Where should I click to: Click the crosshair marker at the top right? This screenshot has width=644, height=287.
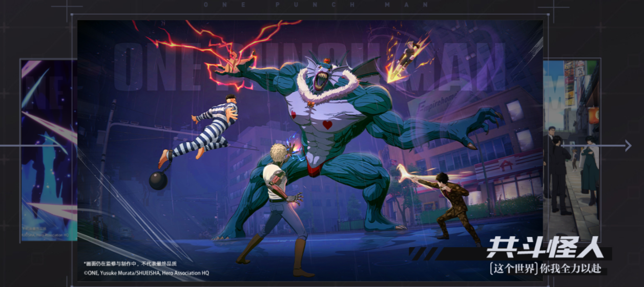553,7
